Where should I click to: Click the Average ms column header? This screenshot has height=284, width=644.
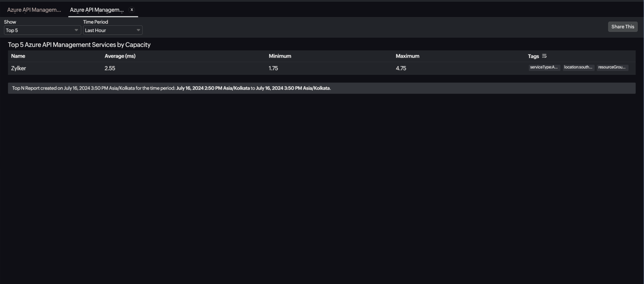point(120,56)
